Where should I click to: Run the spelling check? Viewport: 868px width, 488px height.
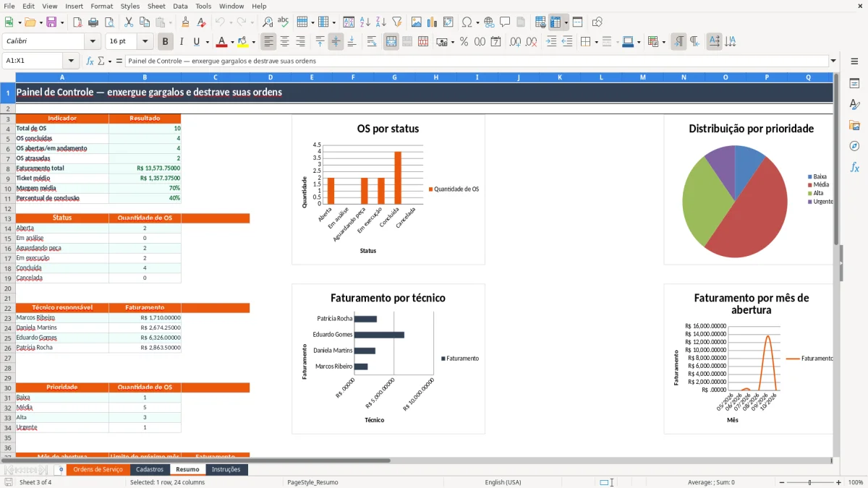(x=284, y=22)
